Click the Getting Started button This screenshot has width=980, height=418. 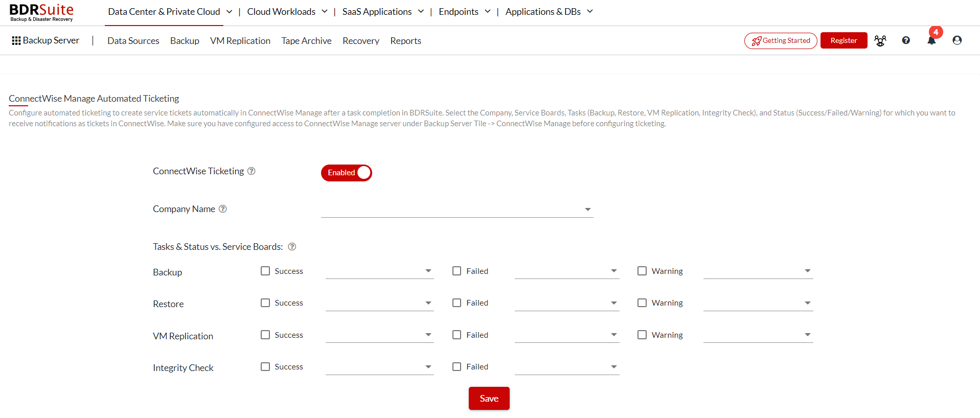781,40
